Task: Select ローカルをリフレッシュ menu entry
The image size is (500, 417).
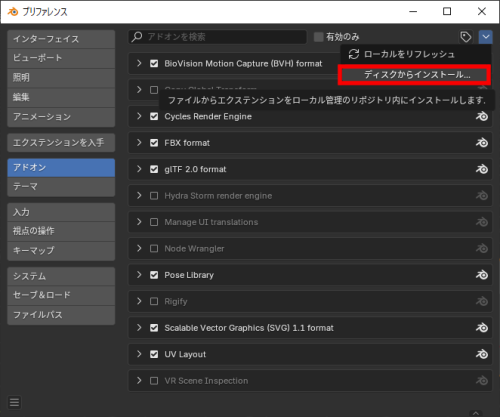Action: [x=415, y=54]
